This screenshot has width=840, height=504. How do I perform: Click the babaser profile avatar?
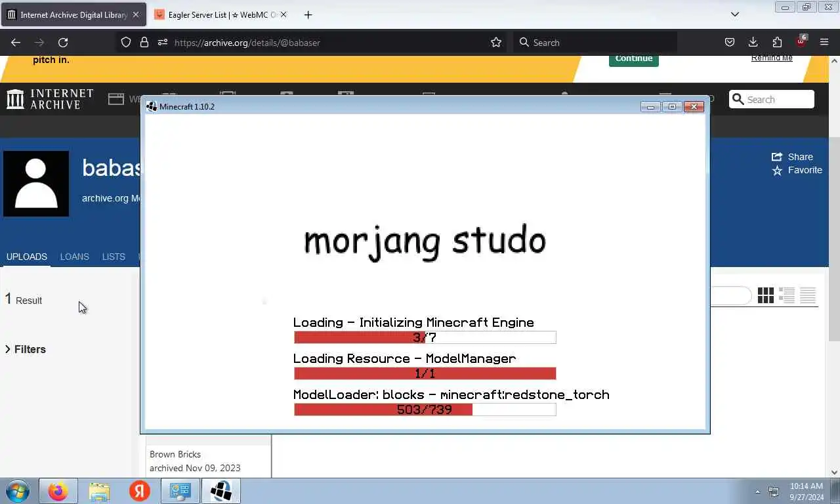[x=36, y=184]
